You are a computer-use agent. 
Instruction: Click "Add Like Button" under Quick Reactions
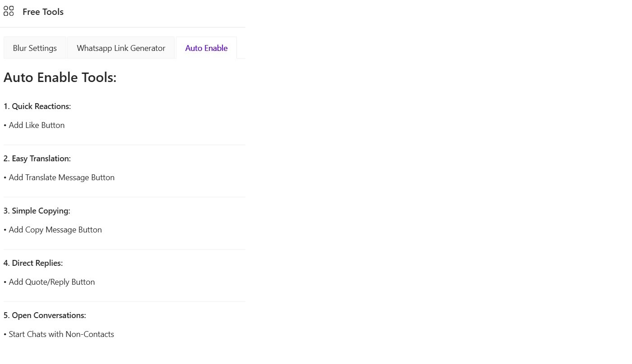point(37,125)
